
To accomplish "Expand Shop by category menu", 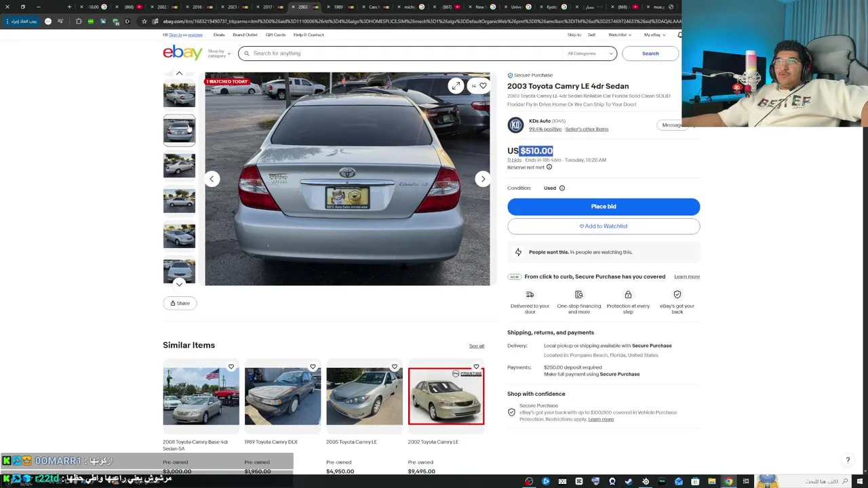I will click(219, 53).
